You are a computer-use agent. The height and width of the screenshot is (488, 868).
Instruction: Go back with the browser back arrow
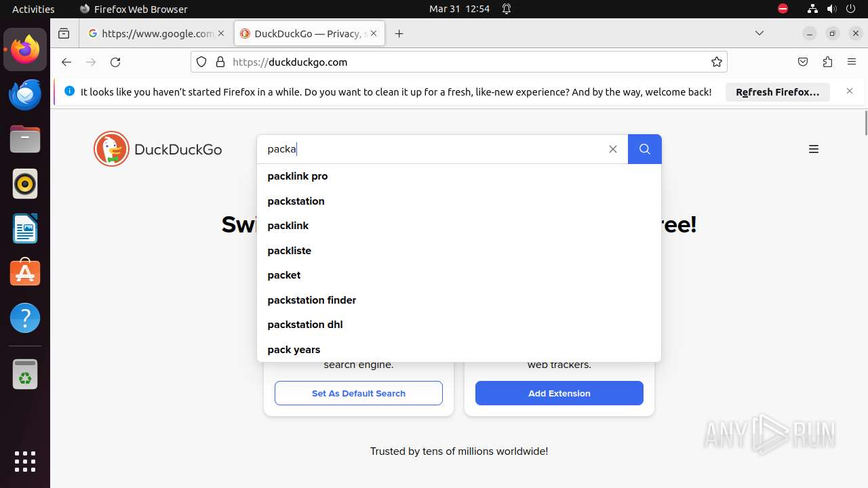point(66,62)
